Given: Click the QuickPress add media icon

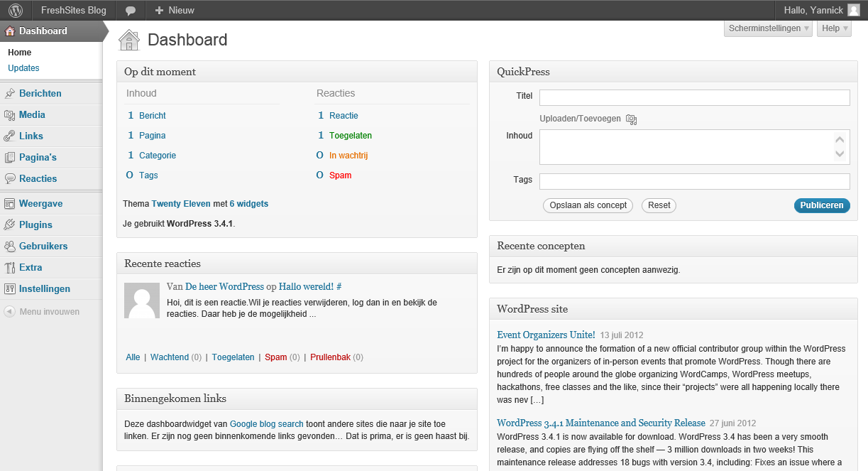Looking at the screenshot, I should click(x=632, y=119).
